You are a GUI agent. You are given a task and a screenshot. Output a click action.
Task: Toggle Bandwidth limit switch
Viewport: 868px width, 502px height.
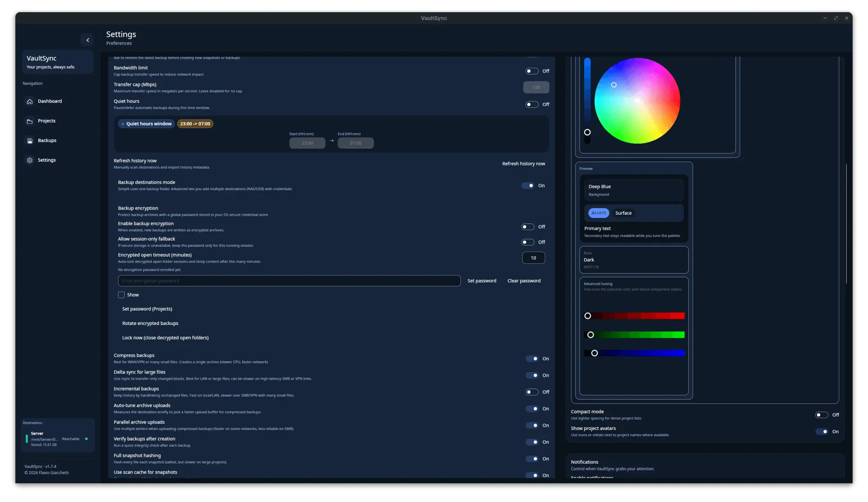pos(532,71)
